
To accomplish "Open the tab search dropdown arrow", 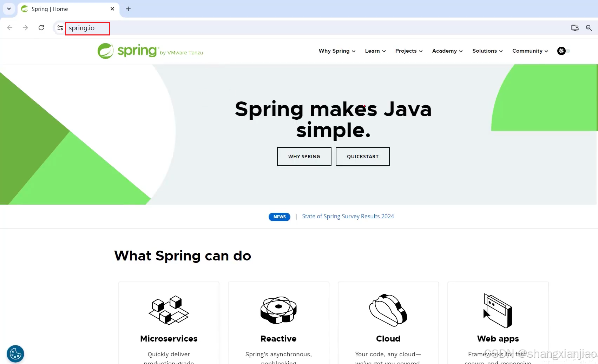I will pos(9,9).
